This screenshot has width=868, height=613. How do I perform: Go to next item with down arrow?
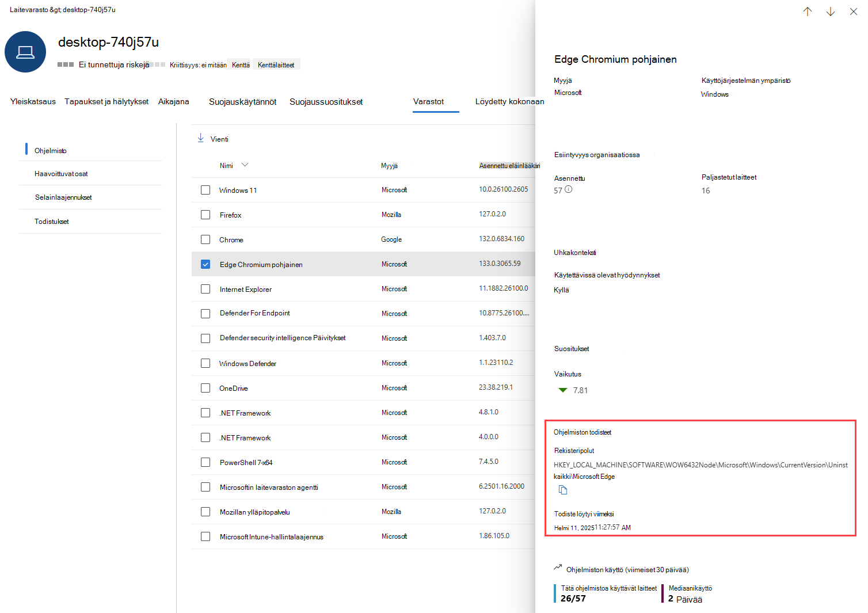[831, 12]
